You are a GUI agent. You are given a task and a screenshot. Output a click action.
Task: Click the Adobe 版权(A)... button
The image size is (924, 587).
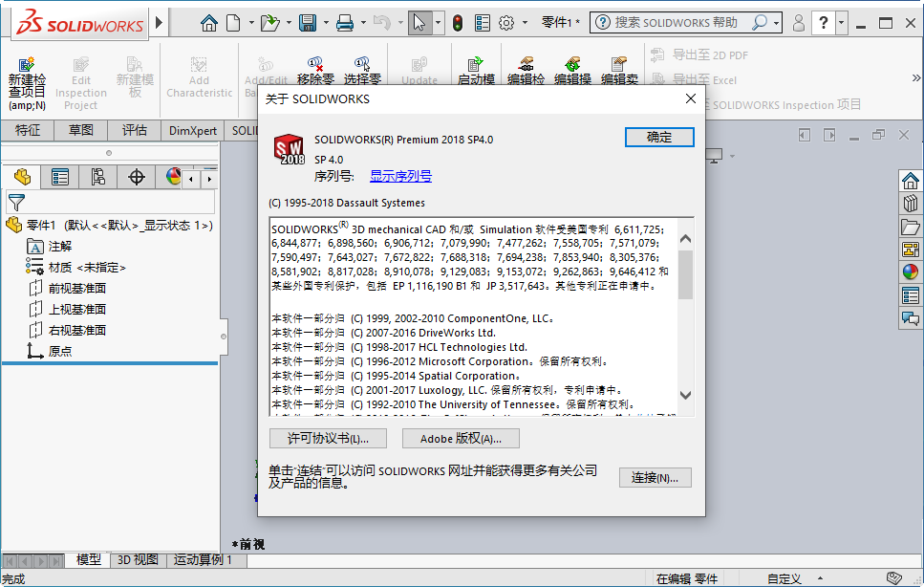coord(461,439)
